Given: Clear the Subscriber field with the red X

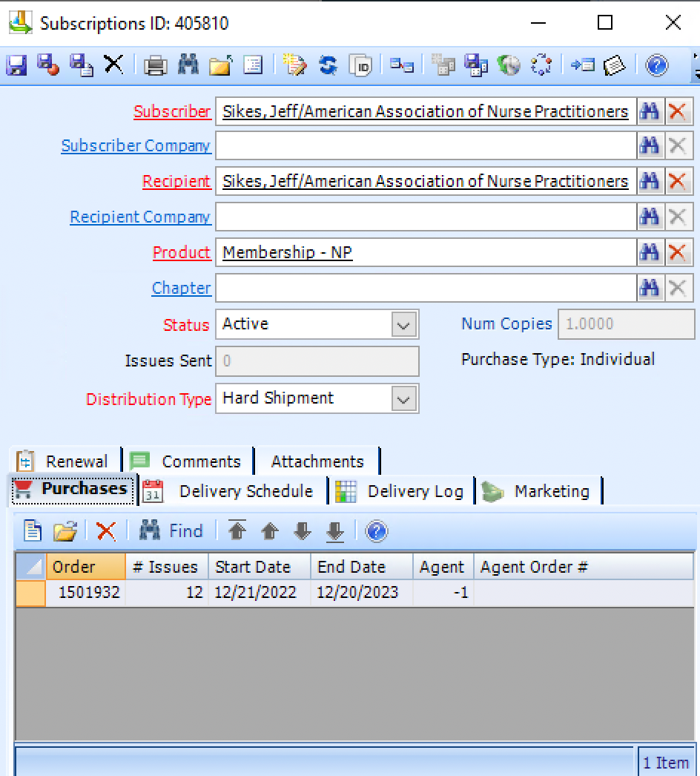Looking at the screenshot, I should tap(676, 112).
